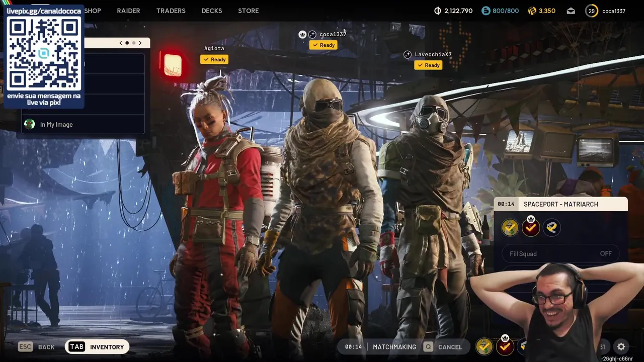Screen dimensions: 644x362
Task: Click the LavecchiaX7 player name
Action: click(433, 54)
